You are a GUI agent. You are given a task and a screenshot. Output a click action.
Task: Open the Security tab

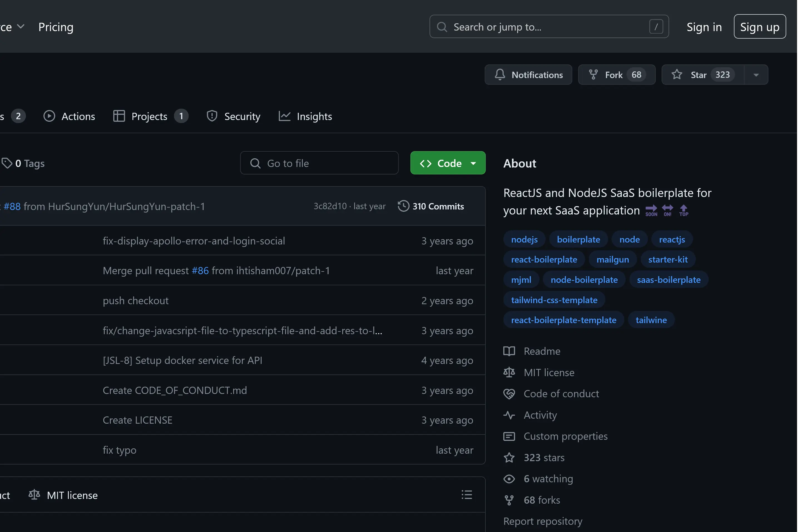(233, 116)
